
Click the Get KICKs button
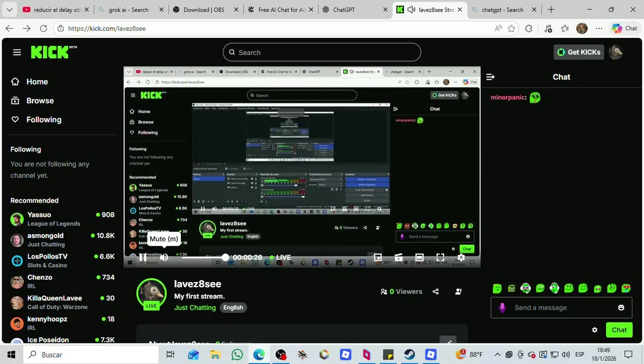(579, 52)
